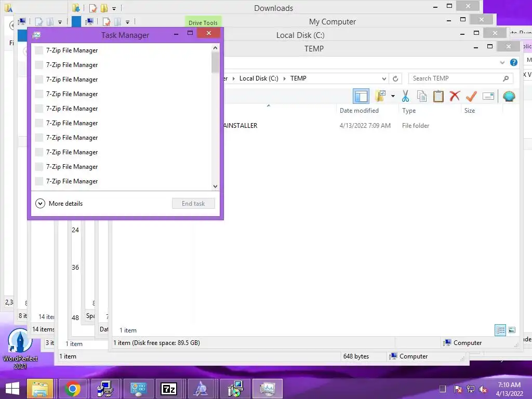
Task: Click Properties icon in My Computer quick access
Action: tap(106, 22)
